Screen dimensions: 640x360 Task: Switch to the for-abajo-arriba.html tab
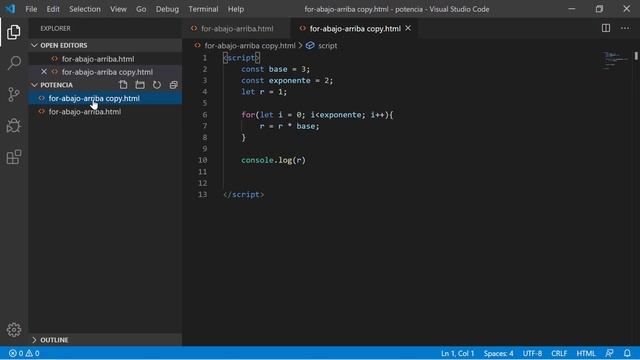pyautogui.click(x=237, y=29)
